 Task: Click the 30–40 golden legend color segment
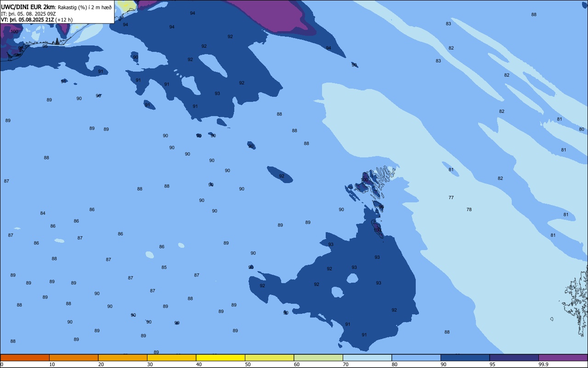[x=172, y=357]
